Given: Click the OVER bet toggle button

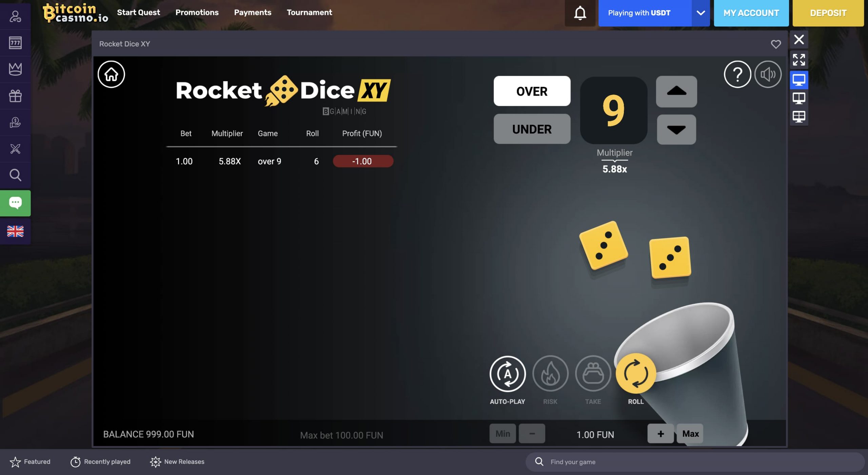Looking at the screenshot, I should pos(532,91).
